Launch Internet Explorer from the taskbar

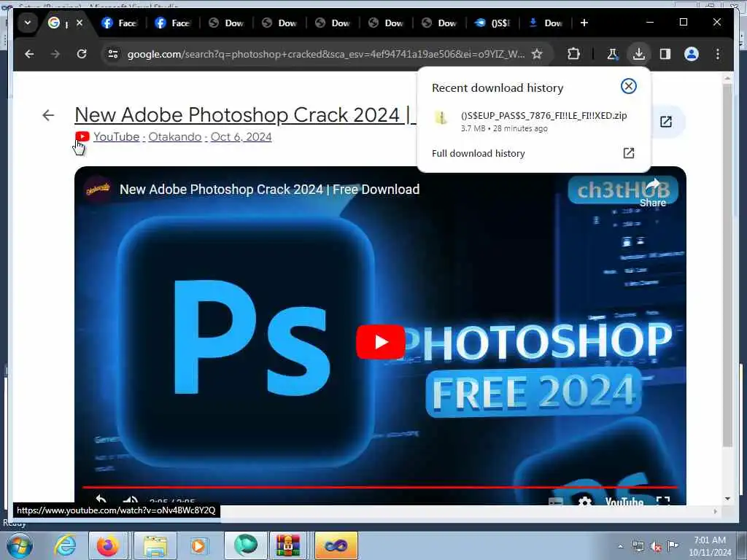[64, 545]
